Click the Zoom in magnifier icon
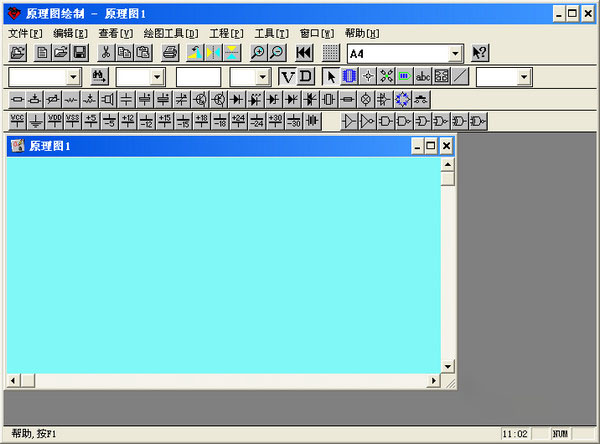 pyautogui.click(x=258, y=53)
